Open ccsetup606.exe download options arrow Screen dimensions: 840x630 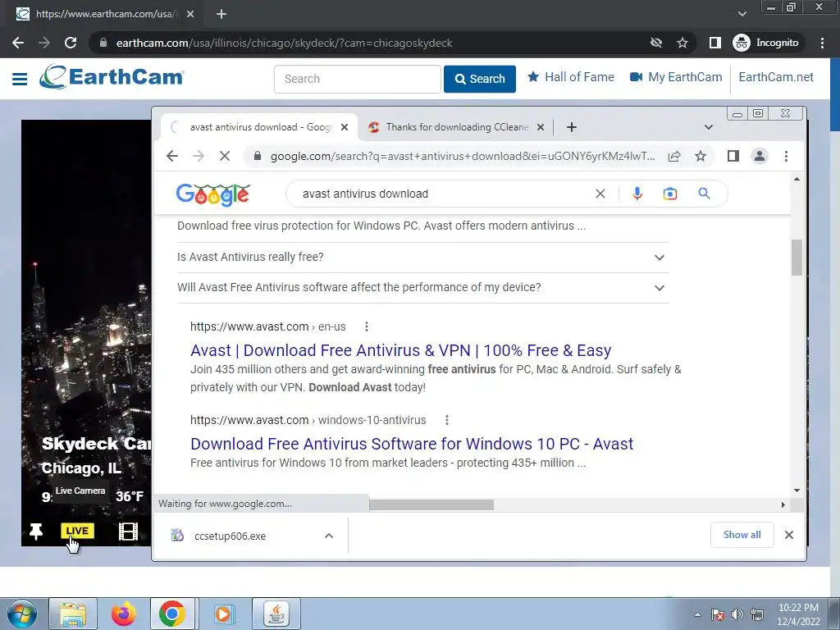(329, 536)
